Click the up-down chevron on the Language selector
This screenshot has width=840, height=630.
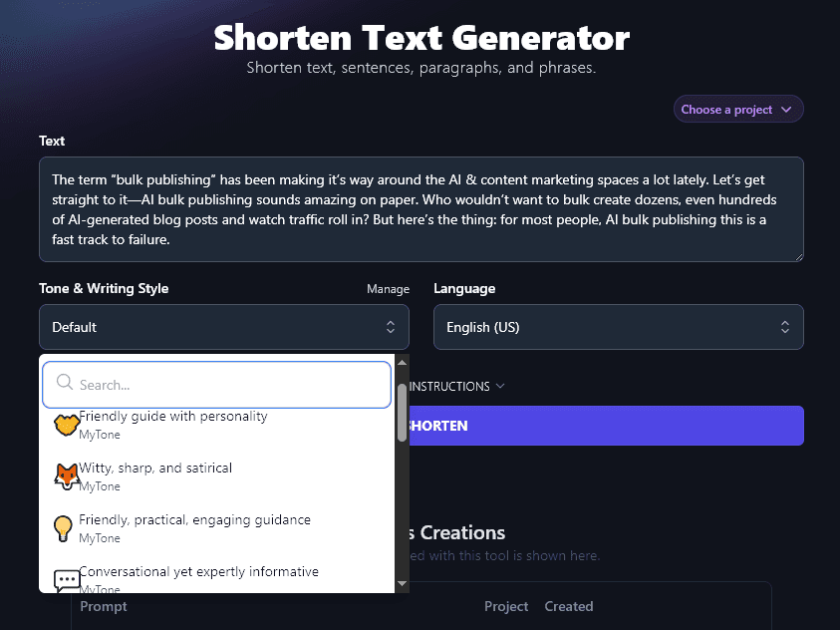[x=786, y=327]
